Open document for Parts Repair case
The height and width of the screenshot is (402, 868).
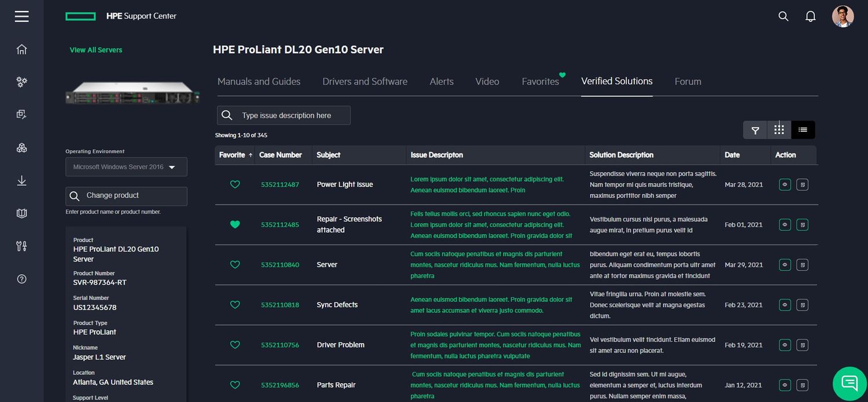coord(802,385)
